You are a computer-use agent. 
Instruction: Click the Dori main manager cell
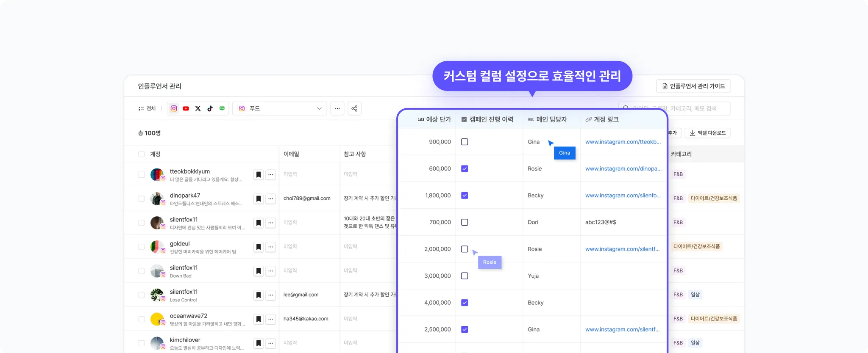(533, 222)
